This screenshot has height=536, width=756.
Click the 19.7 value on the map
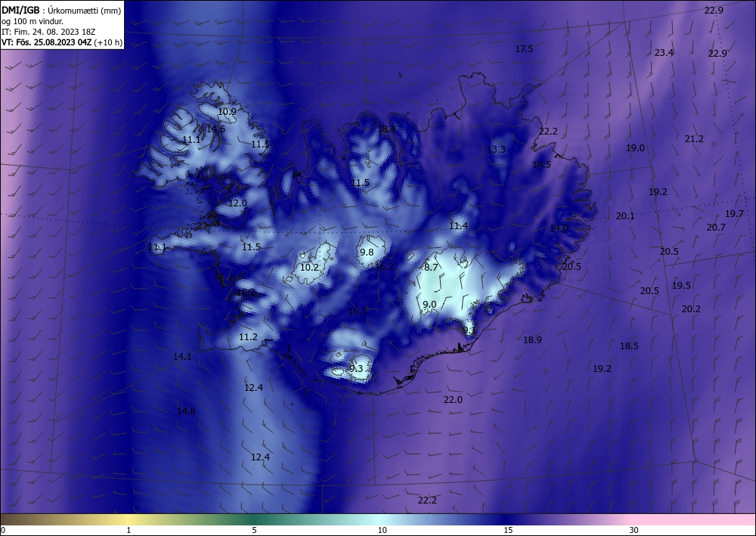(x=734, y=213)
